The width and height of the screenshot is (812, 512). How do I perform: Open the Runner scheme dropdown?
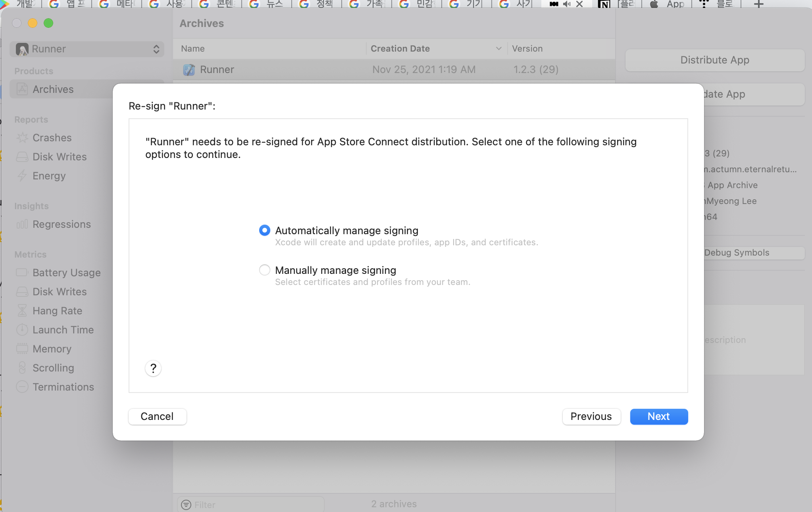(87, 49)
